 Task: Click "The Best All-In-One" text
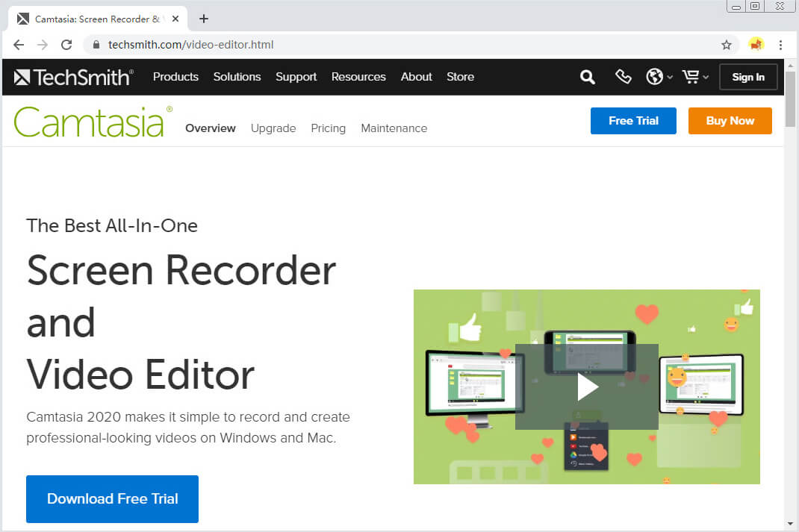pos(112,225)
